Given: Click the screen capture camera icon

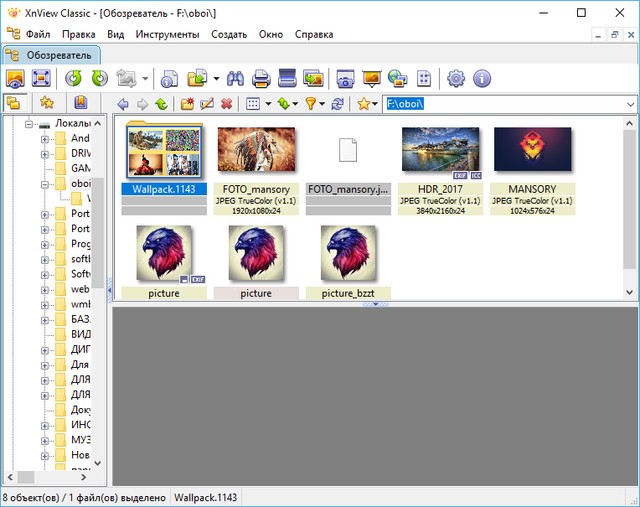Looking at the screenshot, I should [x=345, y=78].
